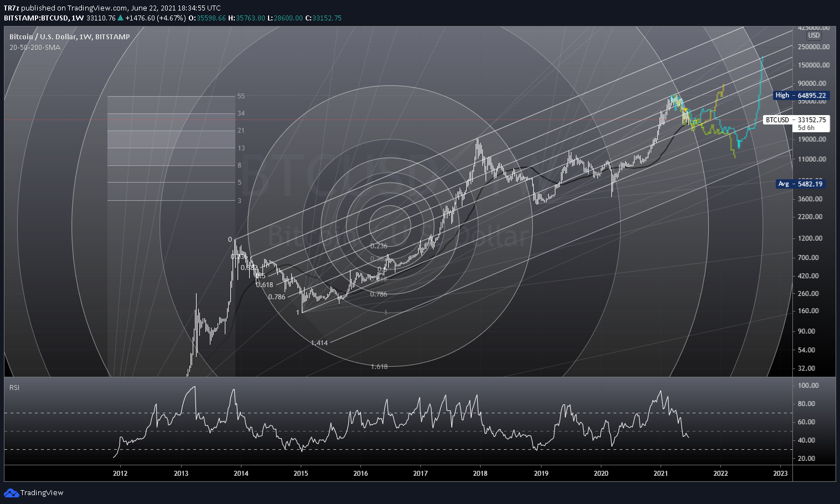Select the 20-50-200-SMA indicator label
Viewport: 840px width, 504px height.
tap(35, 47)
